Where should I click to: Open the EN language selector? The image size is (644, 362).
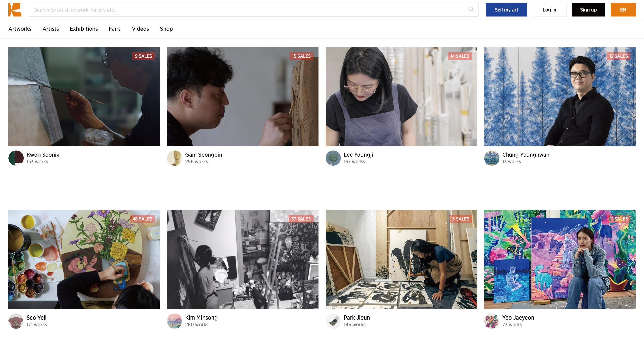(x=623, y=10)
